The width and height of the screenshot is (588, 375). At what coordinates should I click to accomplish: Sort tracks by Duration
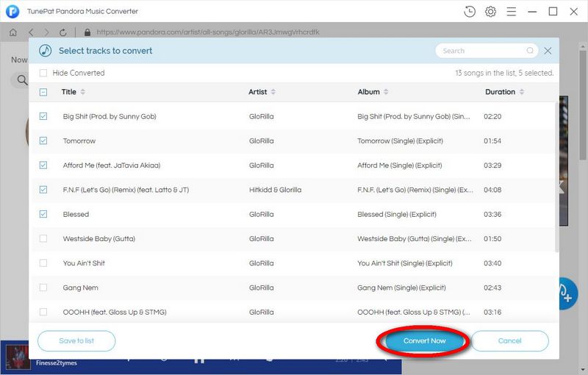pos(521,92)
